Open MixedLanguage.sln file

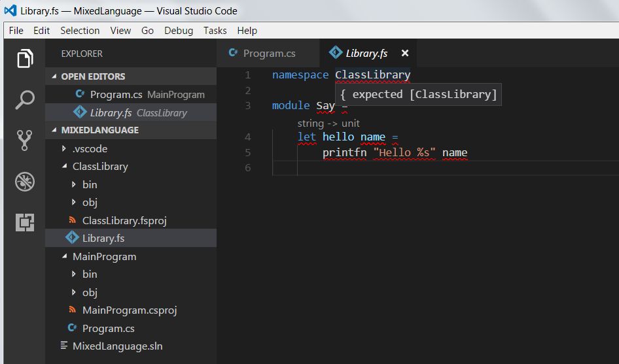point(131,346)
